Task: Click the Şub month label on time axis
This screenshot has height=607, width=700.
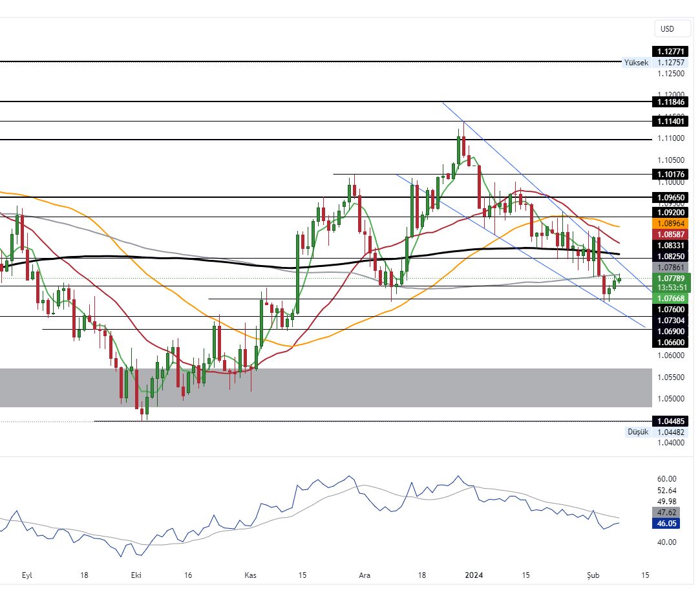Action: tap(593, 575)
